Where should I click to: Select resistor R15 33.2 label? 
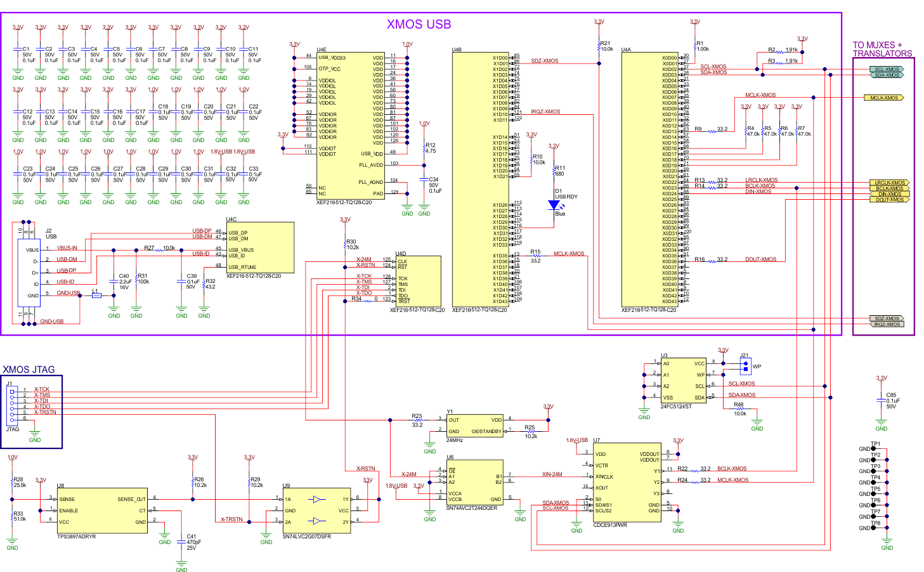(536, 256)
